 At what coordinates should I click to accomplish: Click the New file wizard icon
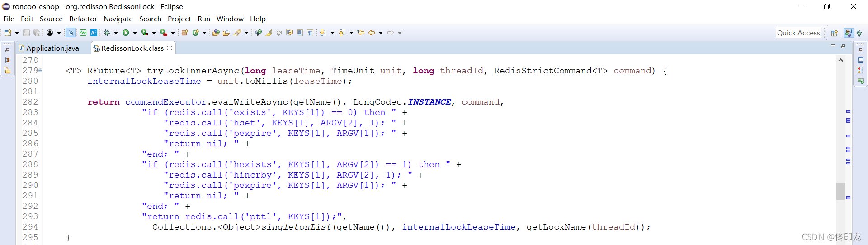pyautogui.click(x=8, y=33)
